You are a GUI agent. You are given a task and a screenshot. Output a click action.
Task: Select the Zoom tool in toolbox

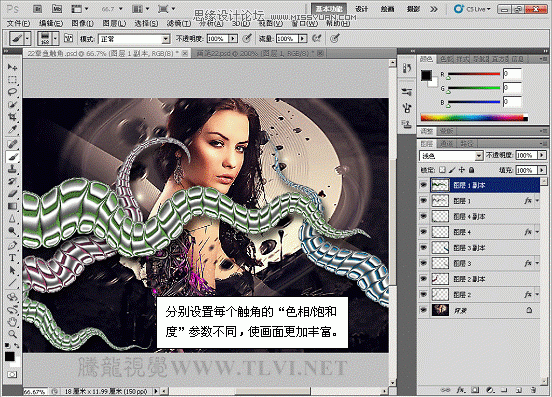point(12,334)
